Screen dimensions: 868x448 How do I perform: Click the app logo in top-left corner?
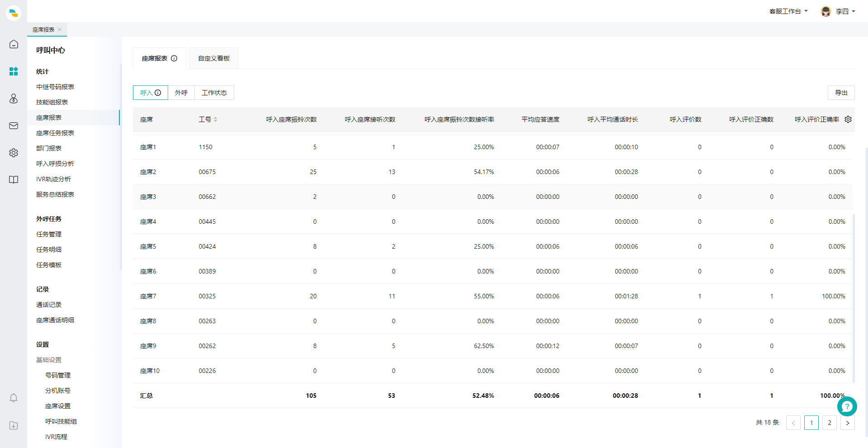click(14, 13)
